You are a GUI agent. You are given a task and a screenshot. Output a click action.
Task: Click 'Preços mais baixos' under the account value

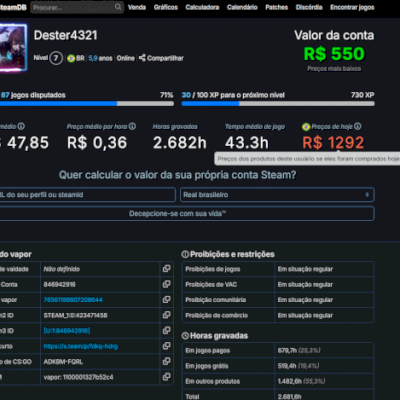334,69
